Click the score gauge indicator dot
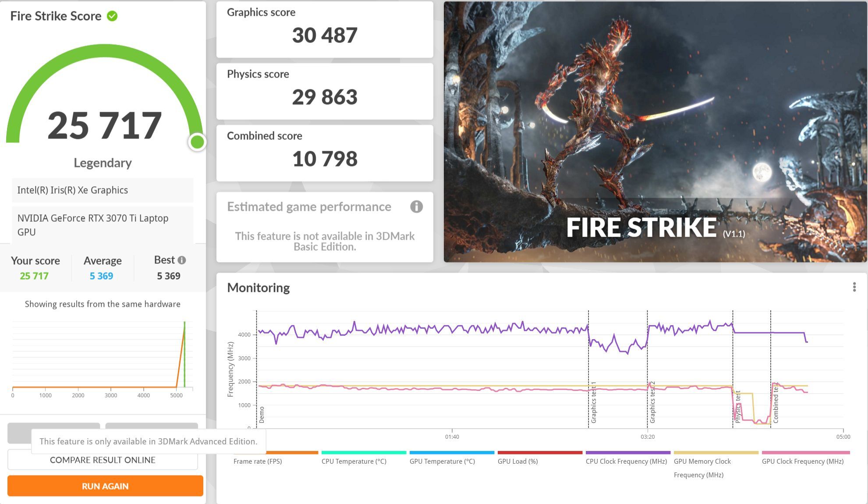The image size is (868, 504). click(x=197, y=142)
